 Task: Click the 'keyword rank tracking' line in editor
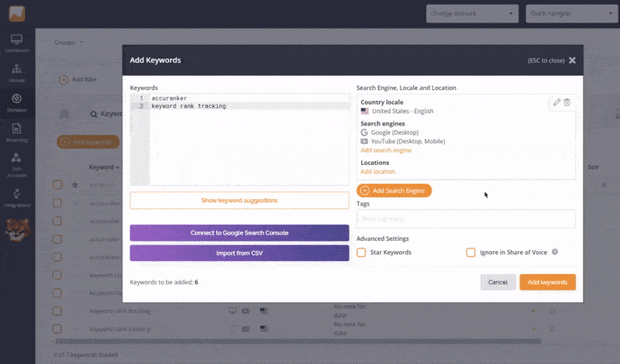click(x=188, y=106)
